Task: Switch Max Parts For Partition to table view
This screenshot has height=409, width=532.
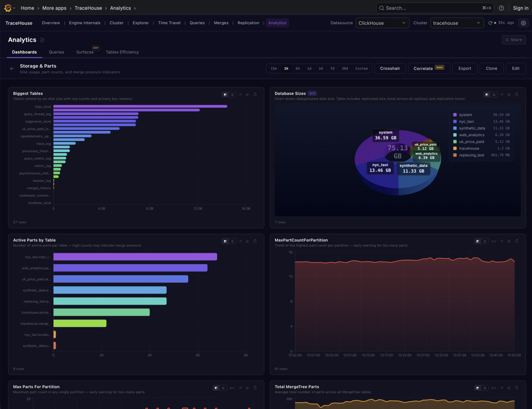Action: point(223,388)
